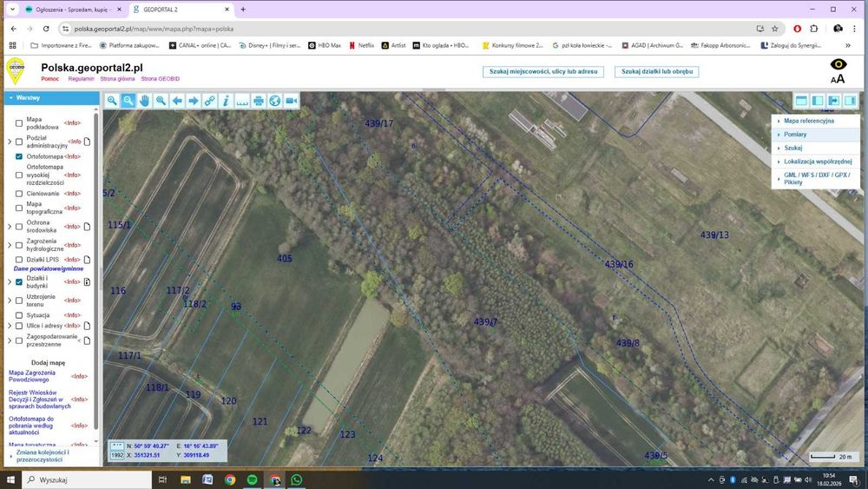Uncheck Działki i budynki layer

click(x=19, y=282)
